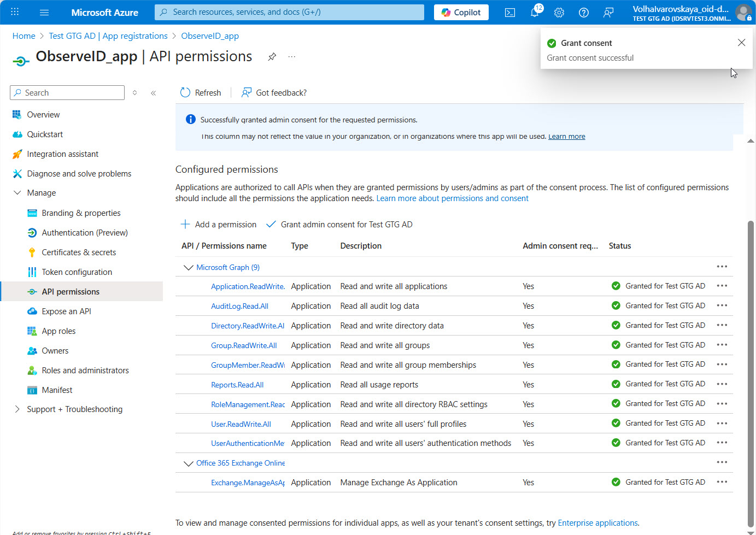756x535 pixels.
Task: Open the notifications bell
Action: tap(535, 13)
